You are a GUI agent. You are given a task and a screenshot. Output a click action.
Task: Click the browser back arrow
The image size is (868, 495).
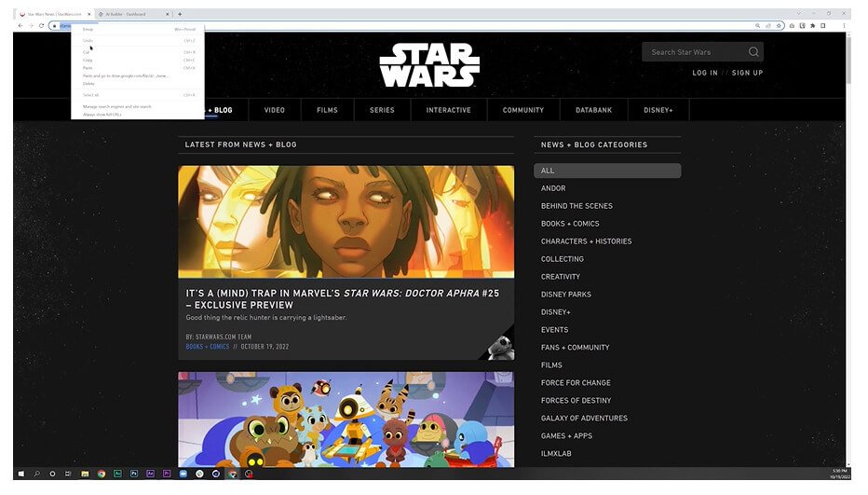pos(20,25)
